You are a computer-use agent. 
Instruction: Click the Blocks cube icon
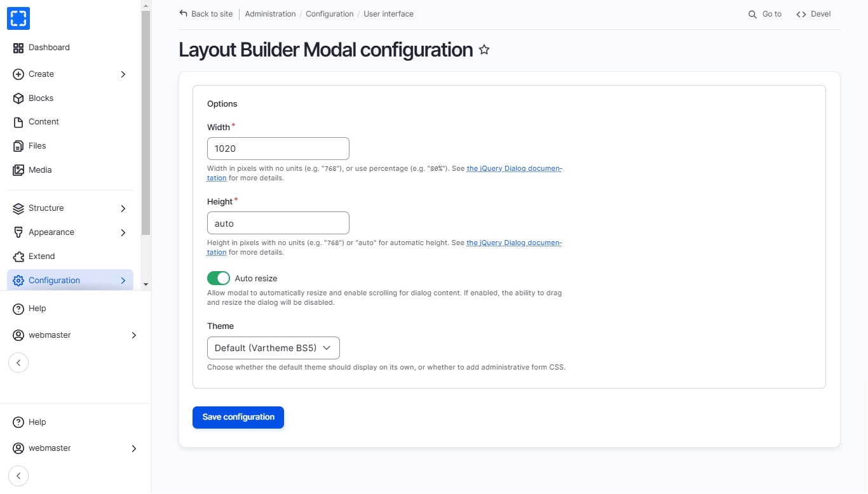click(x=18, y=98)
